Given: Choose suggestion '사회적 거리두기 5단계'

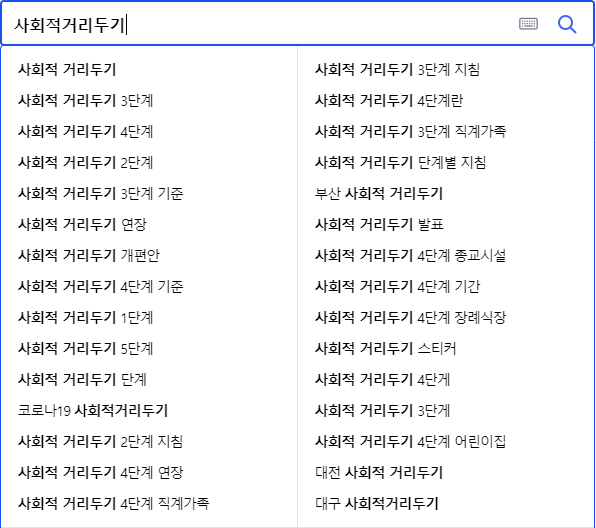Looking at the screenshot, I should click(x=86, y=349).
